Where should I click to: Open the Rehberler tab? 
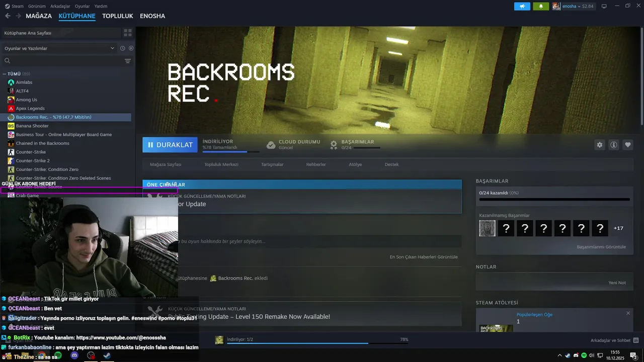(x=316, y=164)
